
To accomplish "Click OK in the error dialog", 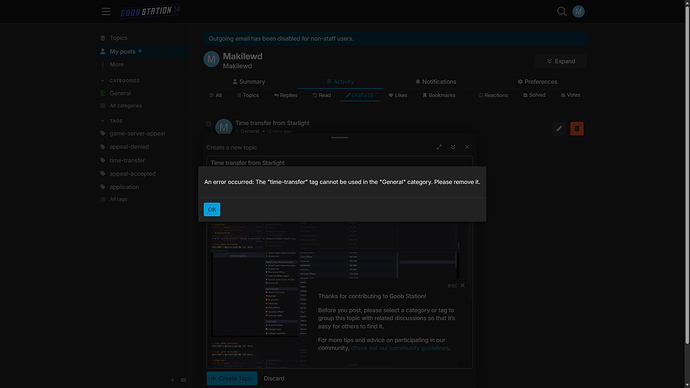I will point(212,209).
